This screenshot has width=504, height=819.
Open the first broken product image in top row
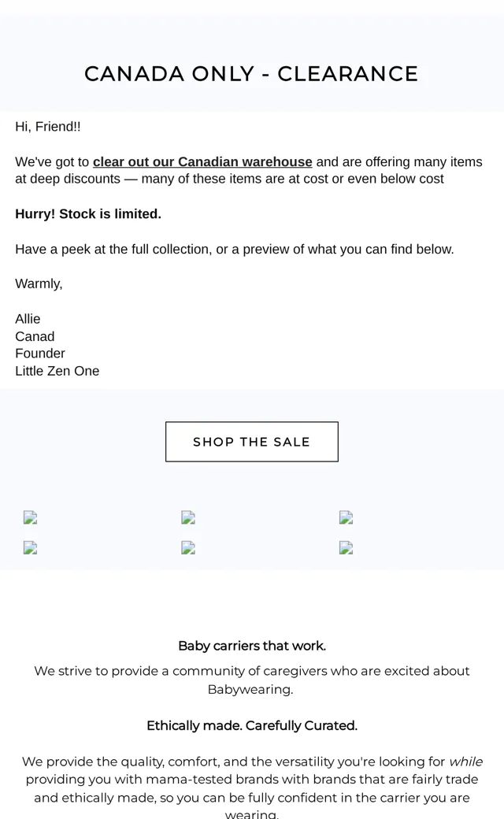[30, 517]
